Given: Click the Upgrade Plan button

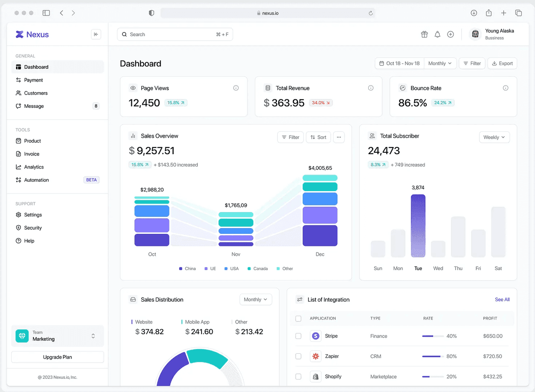Looking at the screenshot, I should 57,357.
